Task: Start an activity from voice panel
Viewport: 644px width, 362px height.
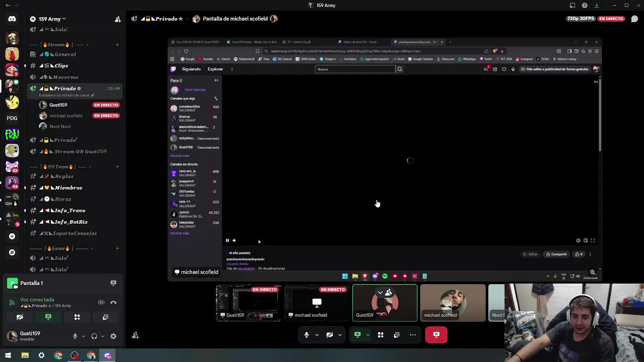Action: click(77, 317)
